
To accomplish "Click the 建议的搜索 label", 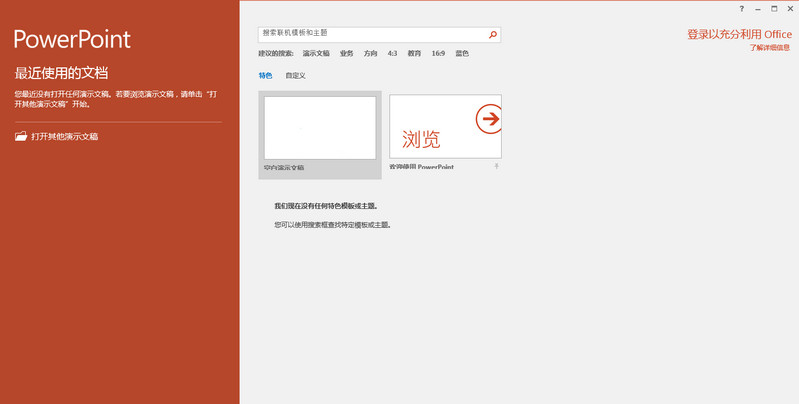I will 276,53.
